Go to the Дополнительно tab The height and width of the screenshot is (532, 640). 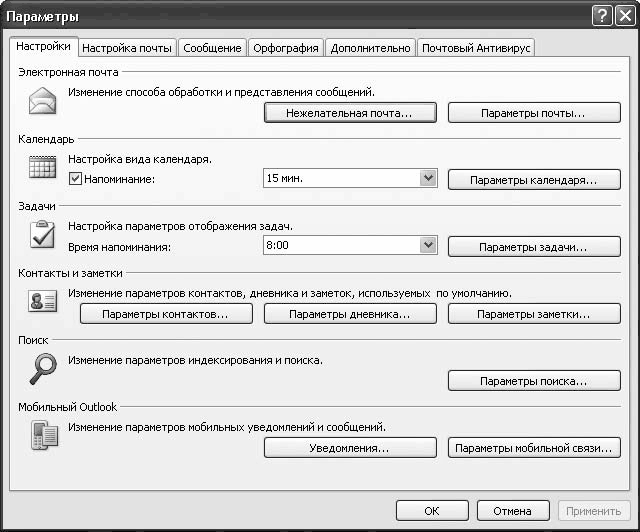point(370,47)
